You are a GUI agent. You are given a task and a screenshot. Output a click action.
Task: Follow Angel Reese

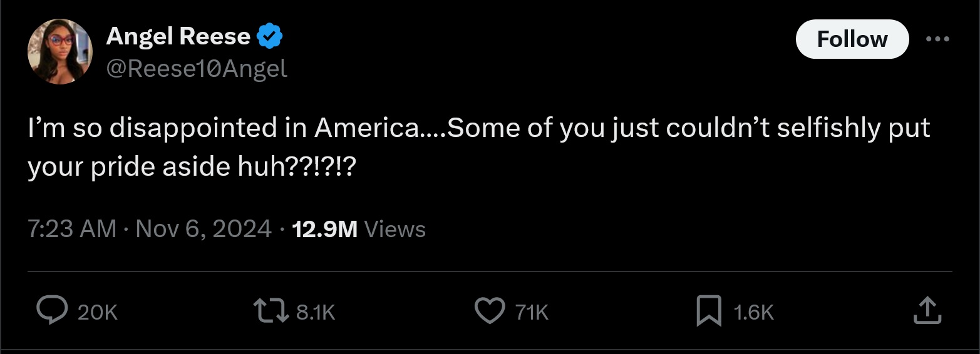click(852, 39)
